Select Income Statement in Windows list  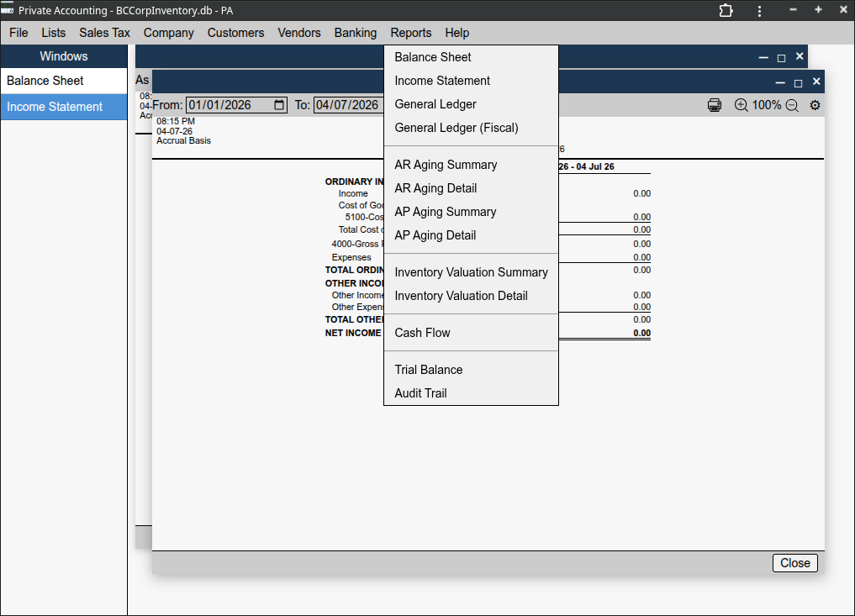pos(64,107)
